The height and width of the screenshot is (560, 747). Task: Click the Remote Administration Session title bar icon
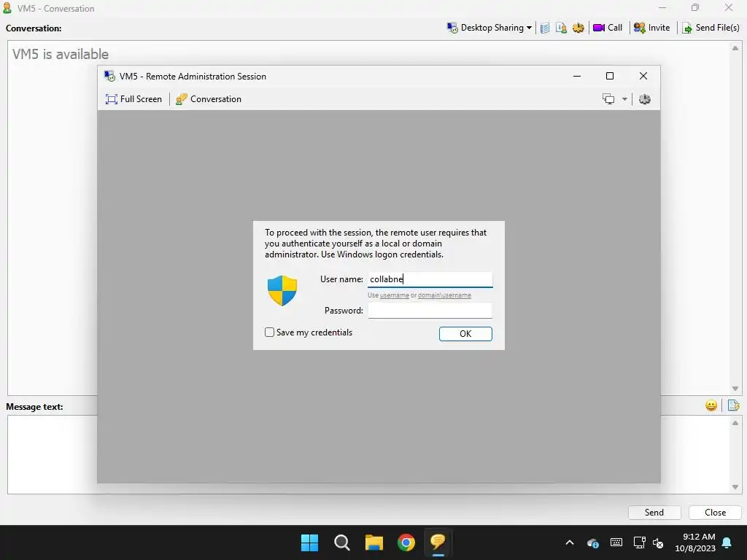109,76
